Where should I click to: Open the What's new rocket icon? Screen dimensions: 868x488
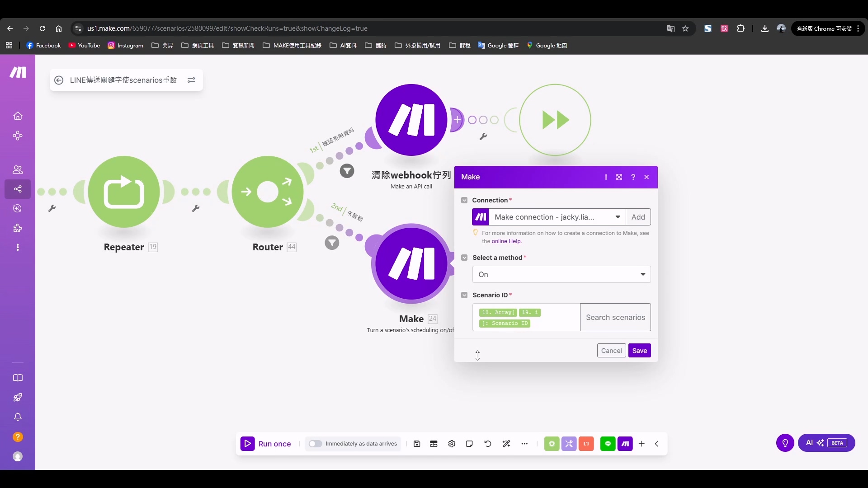point(18,398)
